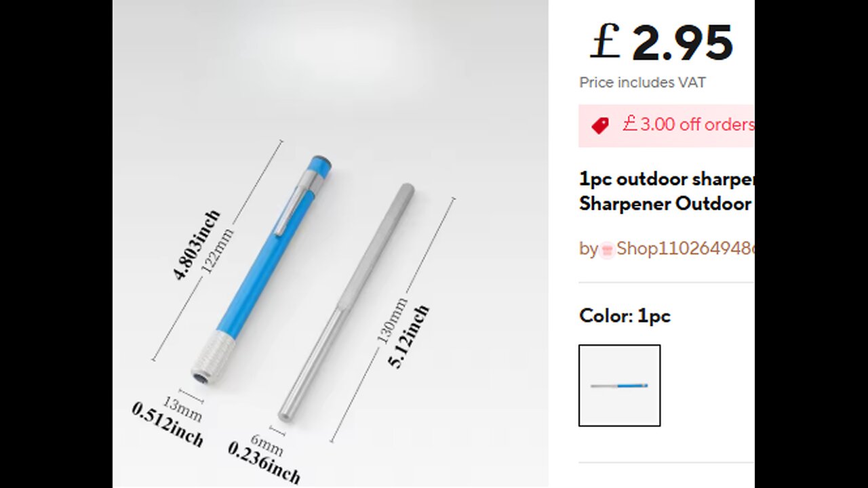Visit seller Shop110264948 page
868x488 pixels.
tap(685, 249)
